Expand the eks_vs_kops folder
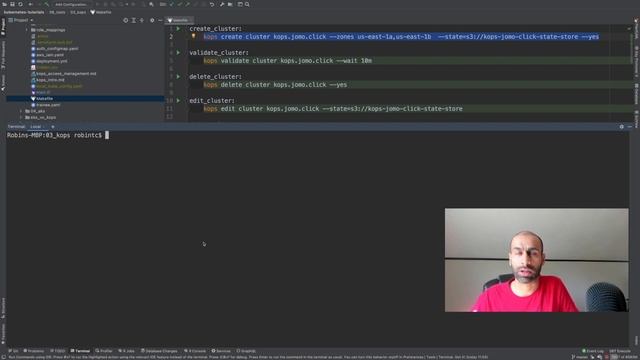 click(x=21, y=118)
